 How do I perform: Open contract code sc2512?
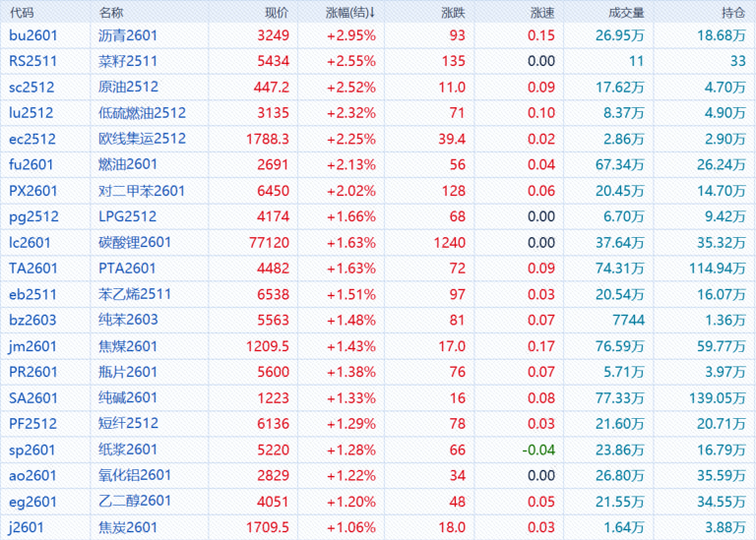pos(31,88)
